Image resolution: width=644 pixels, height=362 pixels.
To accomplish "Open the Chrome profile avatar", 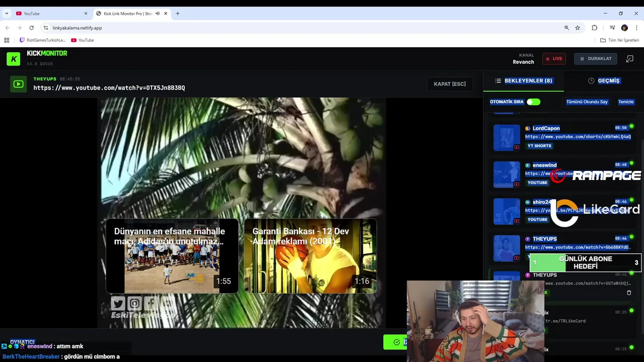I will 624,28.
